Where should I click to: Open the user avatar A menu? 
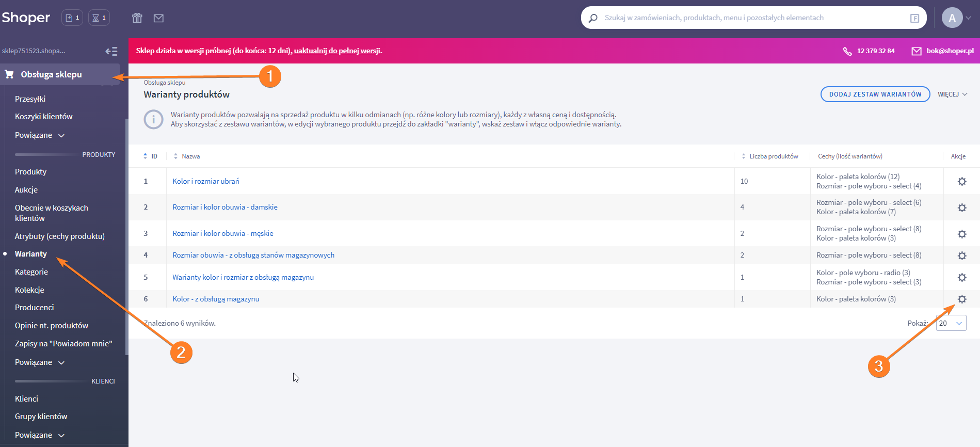(952, 18)
